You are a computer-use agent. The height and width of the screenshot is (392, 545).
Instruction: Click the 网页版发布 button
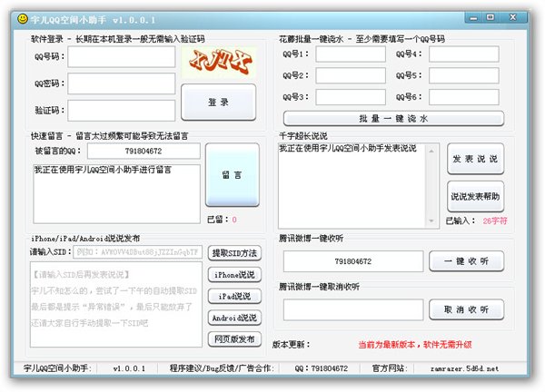(234, 339)
